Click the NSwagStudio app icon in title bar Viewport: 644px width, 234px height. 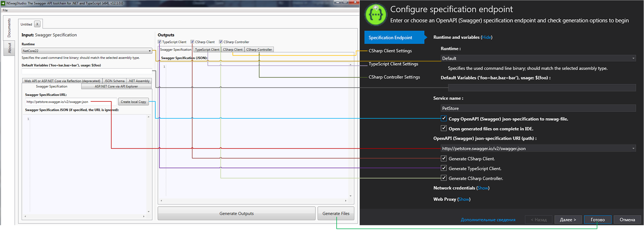coord(3,3)
